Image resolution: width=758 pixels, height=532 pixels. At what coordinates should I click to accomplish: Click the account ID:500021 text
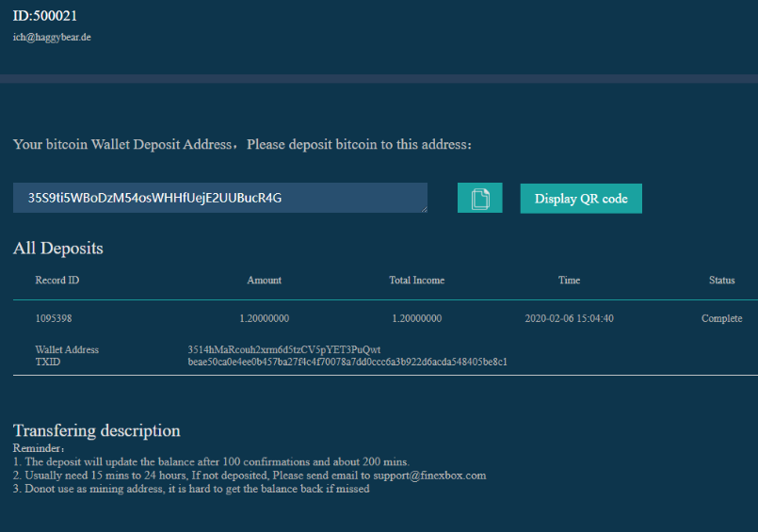point(45,15)
